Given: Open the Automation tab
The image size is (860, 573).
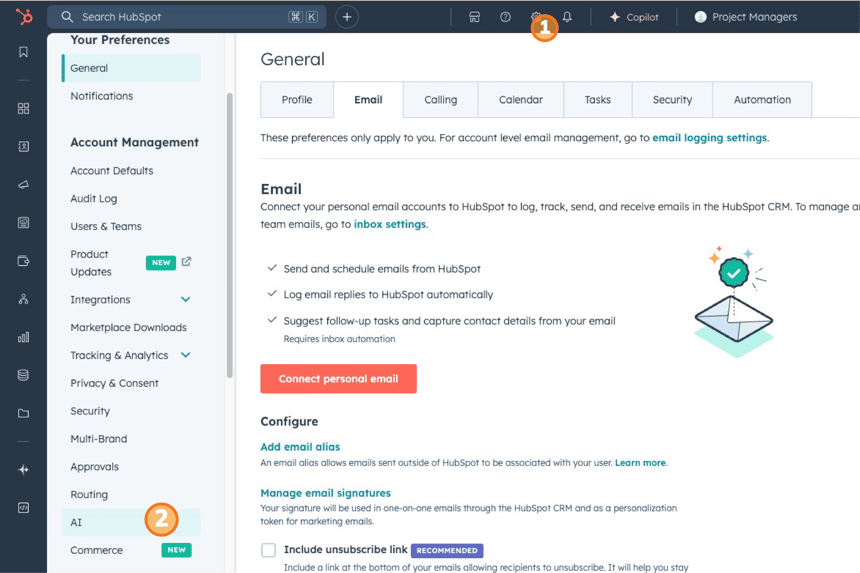Looking at the screenshot, I should pyautogui.click(x=762, y=100).
